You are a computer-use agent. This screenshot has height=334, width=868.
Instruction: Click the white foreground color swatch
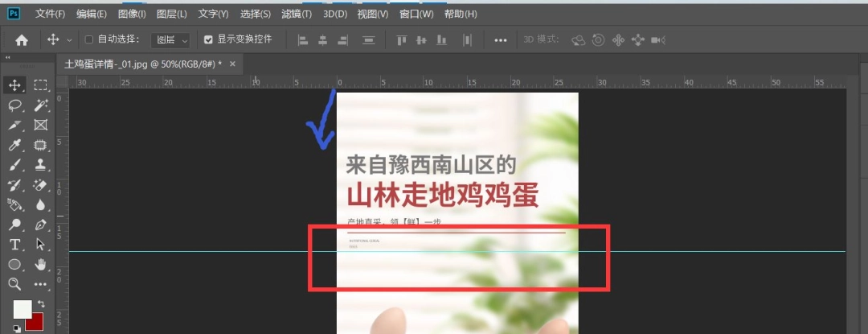22,309
